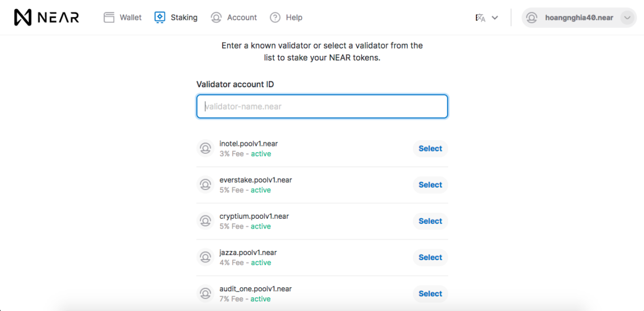Click the audit_one.poolv1.near name text
644x311 pixels.
click(x=256, y=288)
